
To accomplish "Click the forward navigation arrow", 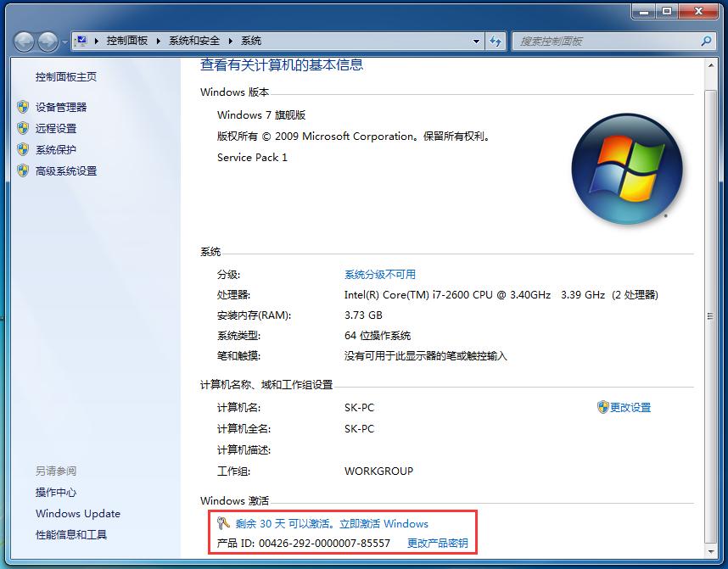I will click(x=47, y=41).
